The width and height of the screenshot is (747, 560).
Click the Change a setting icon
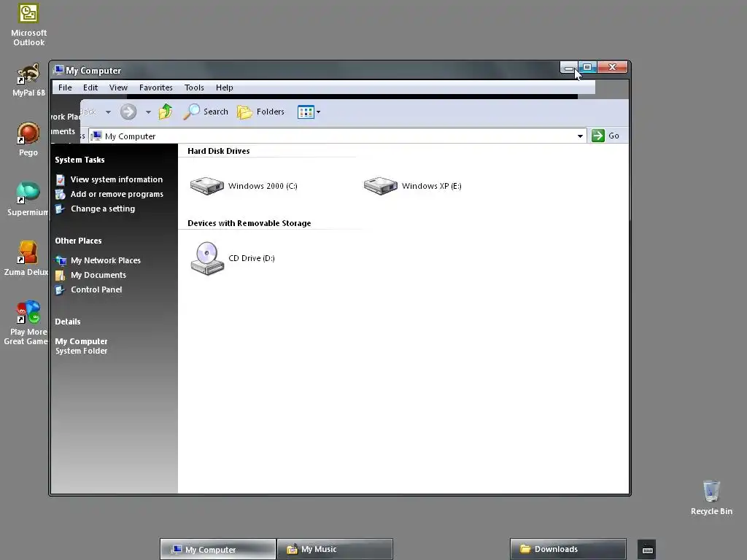(60, 209)
